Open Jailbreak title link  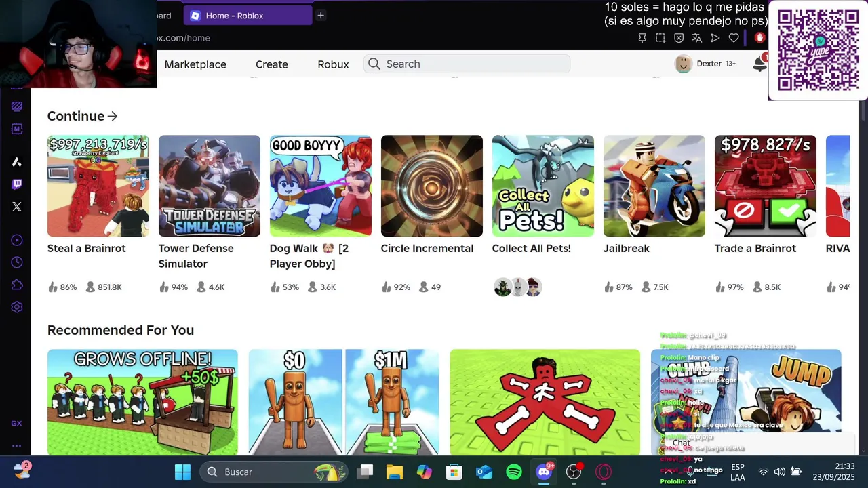coord(627,248)
